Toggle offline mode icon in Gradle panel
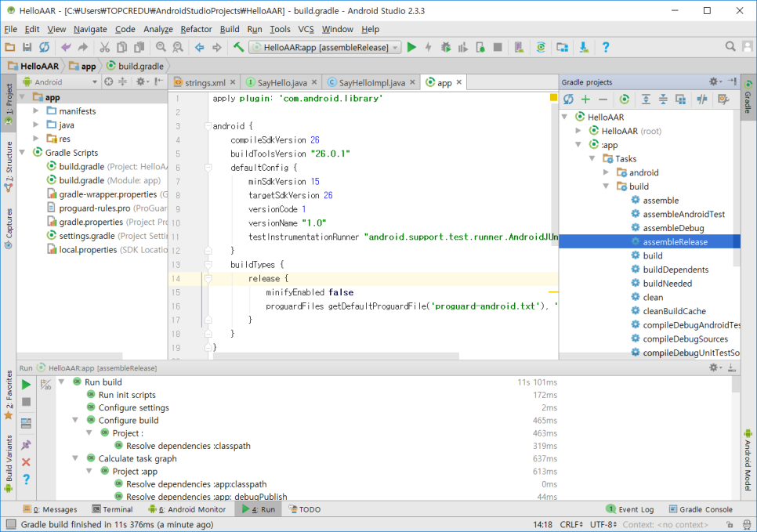 (702, 100)
